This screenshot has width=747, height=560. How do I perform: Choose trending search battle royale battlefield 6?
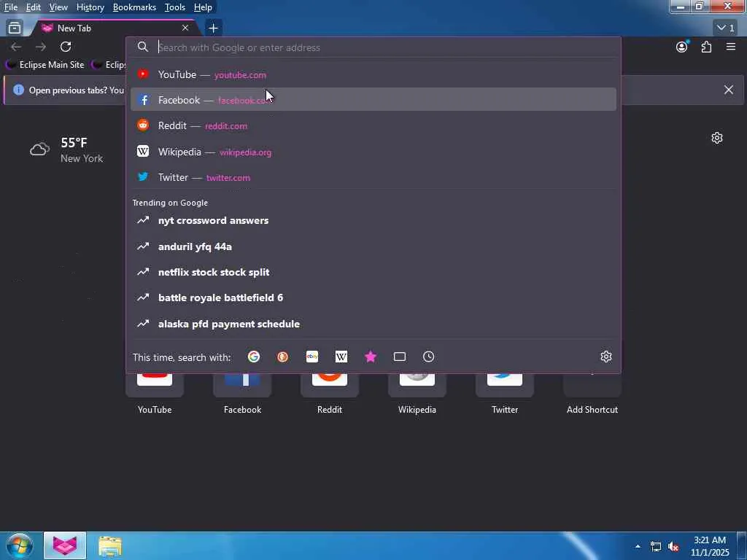point(373,297)
